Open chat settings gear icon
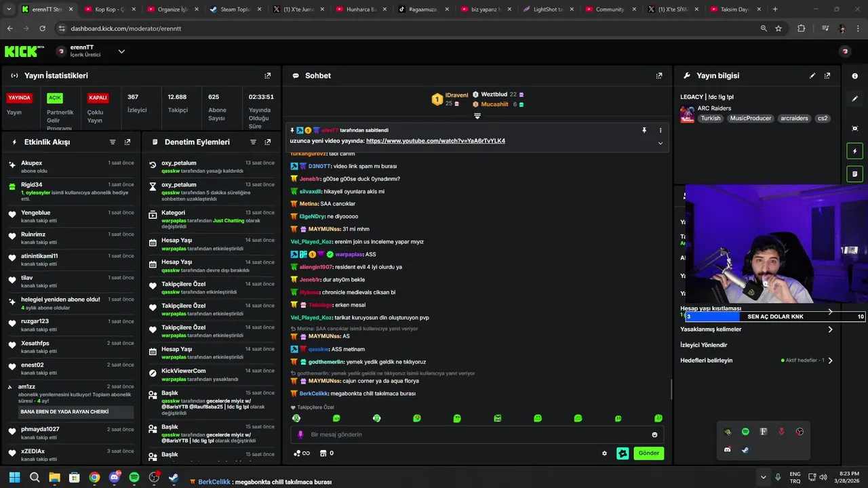The image size is (868, 488). coord(605,453)
